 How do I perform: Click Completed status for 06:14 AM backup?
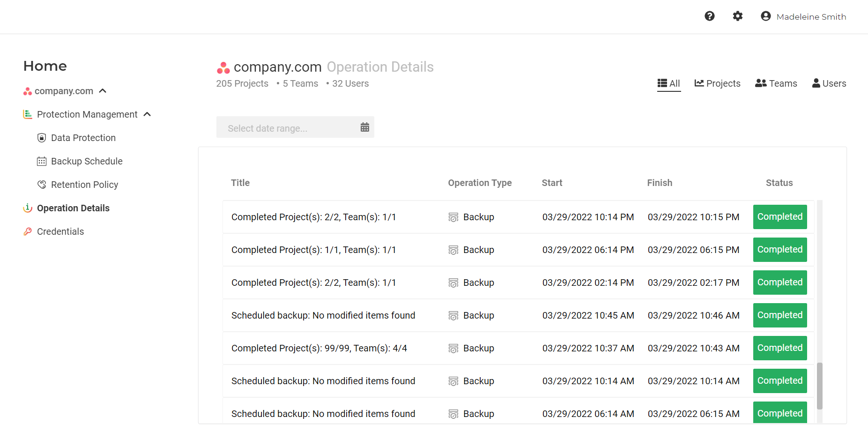(x=780, y=412)
